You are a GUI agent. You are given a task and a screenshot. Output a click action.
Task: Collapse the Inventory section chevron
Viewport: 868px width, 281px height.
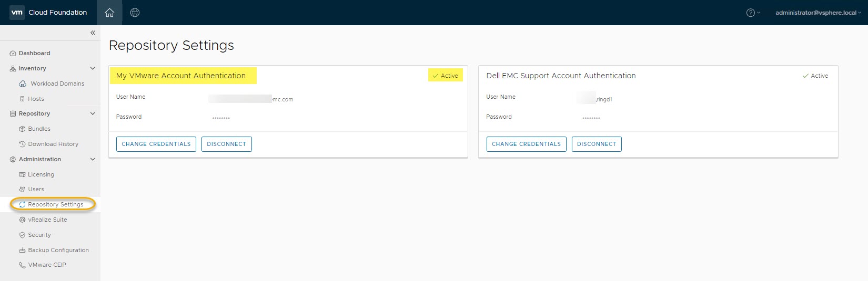93,68
